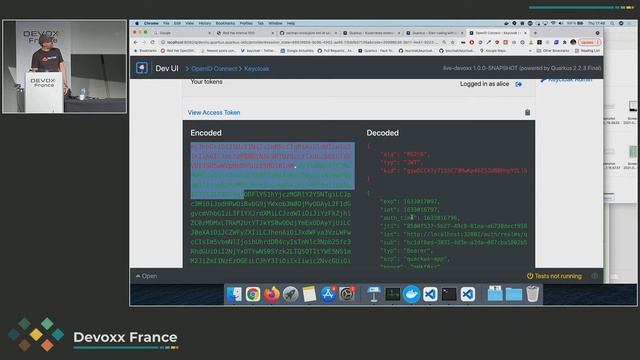Open the Keycloak Admin link
Screen dimensions: 640x360
566,80
